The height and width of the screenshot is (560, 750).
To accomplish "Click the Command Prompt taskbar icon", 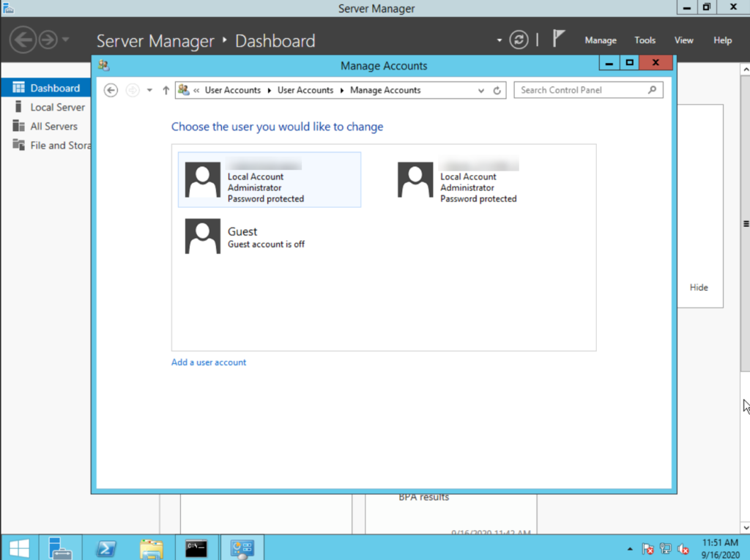I will [x=196, y=548].
